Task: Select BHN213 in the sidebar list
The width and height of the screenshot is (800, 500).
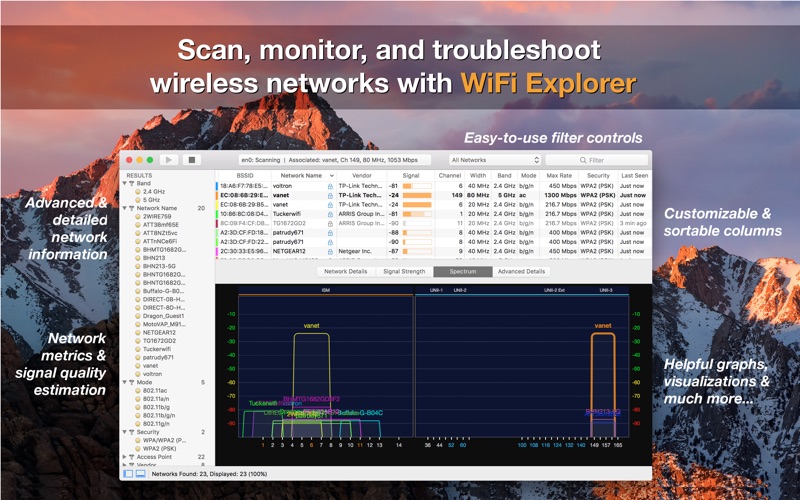Action: coord(154,258)
